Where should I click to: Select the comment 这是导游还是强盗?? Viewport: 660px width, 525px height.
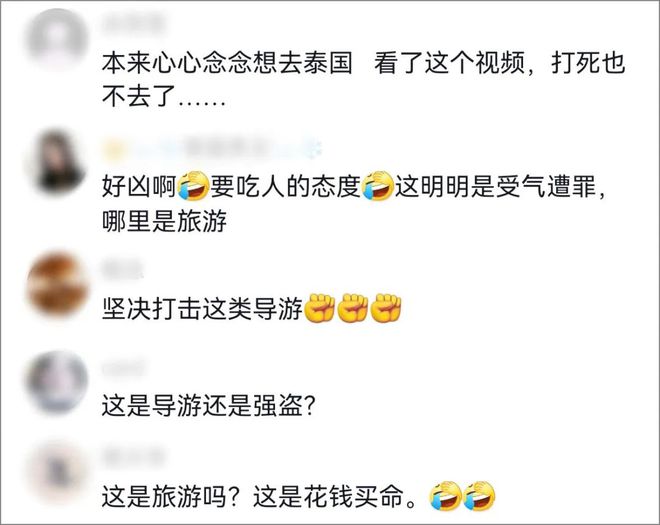pos(208,407)
